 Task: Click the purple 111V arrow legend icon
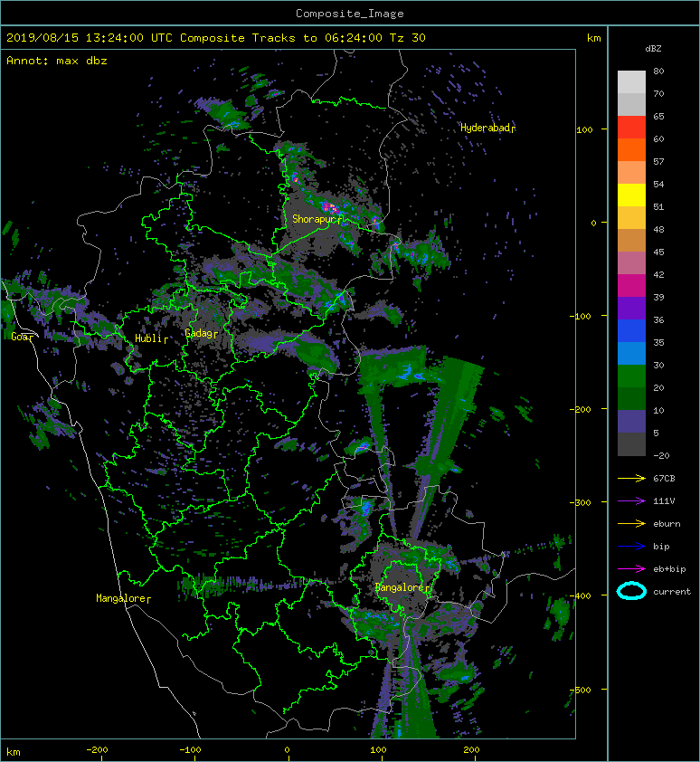coord(631,501)
